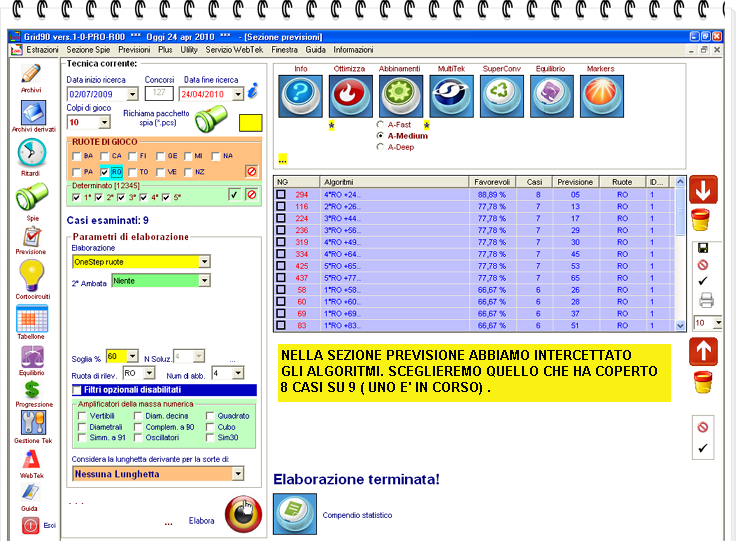
Task: Open the Progressione dollar icon
Action: pos(32,389)
